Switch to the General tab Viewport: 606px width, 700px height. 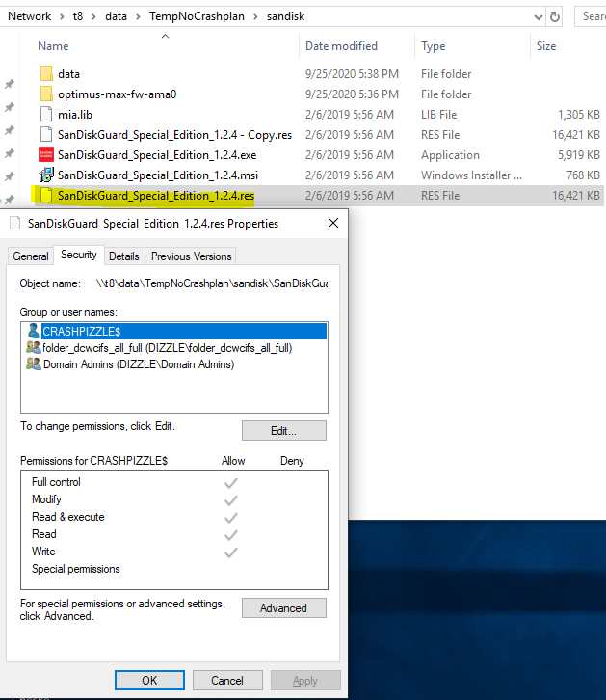click(x=31, y=256)
